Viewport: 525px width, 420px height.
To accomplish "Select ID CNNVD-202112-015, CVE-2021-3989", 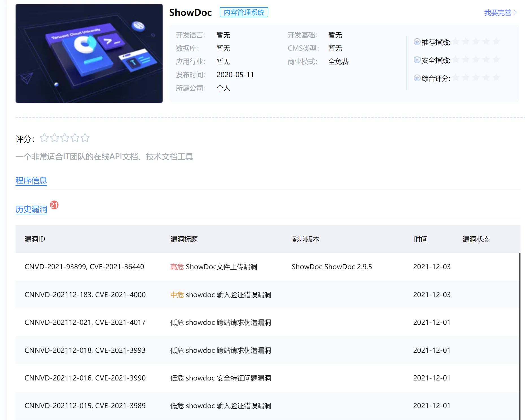I will click(85, 406).
